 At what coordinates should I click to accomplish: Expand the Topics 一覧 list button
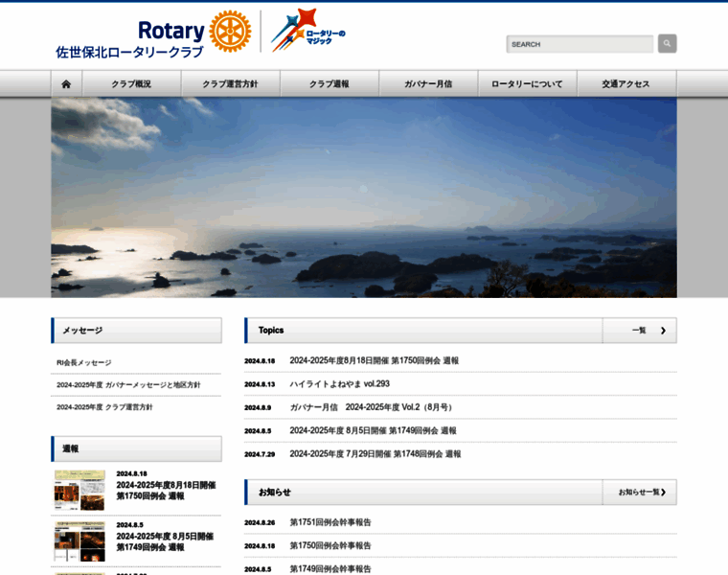pyautogui.click(x=639, y=331)
